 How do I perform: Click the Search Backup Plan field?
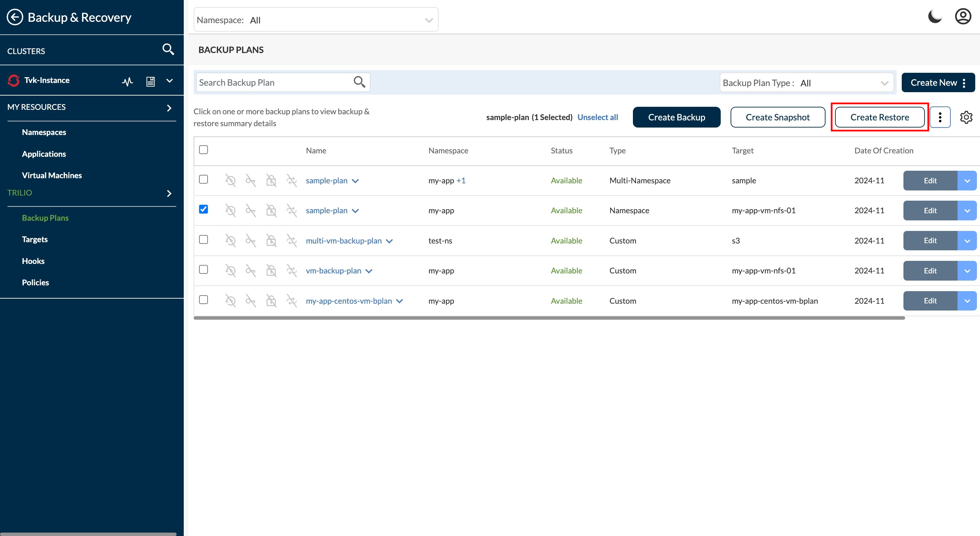274,83
